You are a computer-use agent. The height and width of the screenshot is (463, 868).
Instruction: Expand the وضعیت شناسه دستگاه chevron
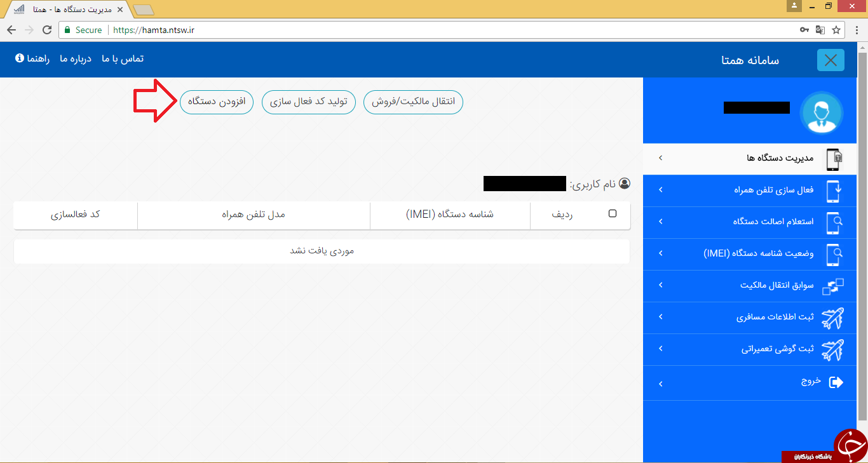[x=660, y=253]
